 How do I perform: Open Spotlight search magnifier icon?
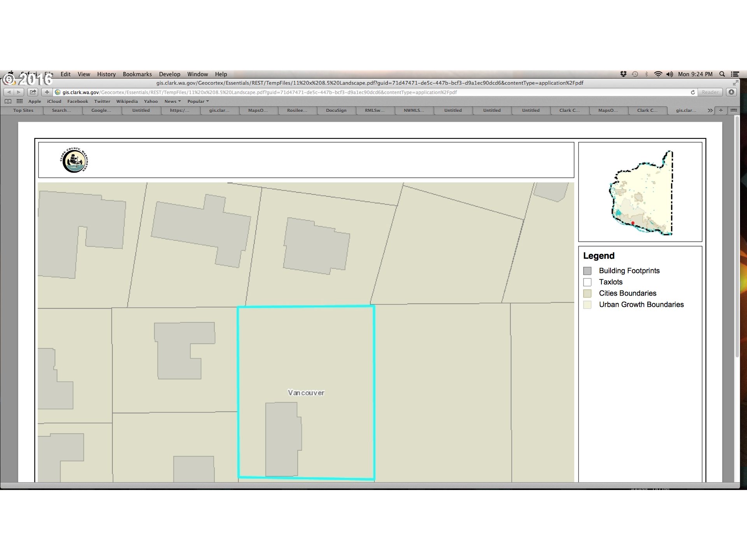point(722,74)
